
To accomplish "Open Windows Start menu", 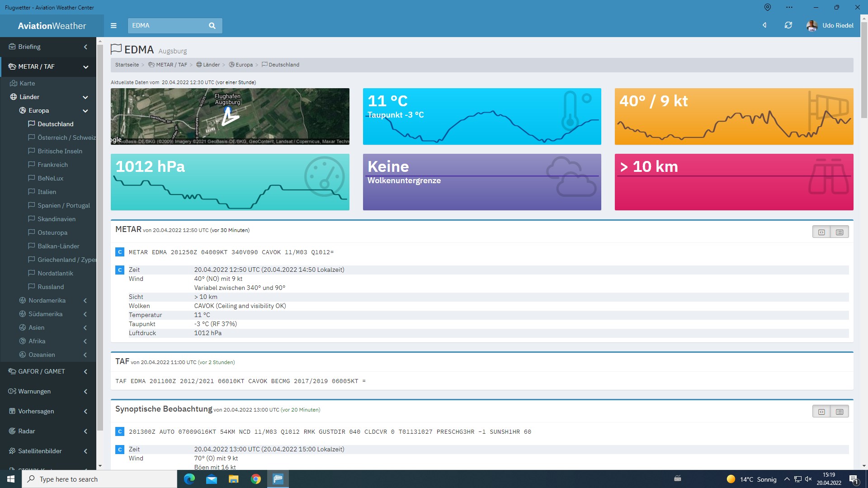I will coord(11,479).
